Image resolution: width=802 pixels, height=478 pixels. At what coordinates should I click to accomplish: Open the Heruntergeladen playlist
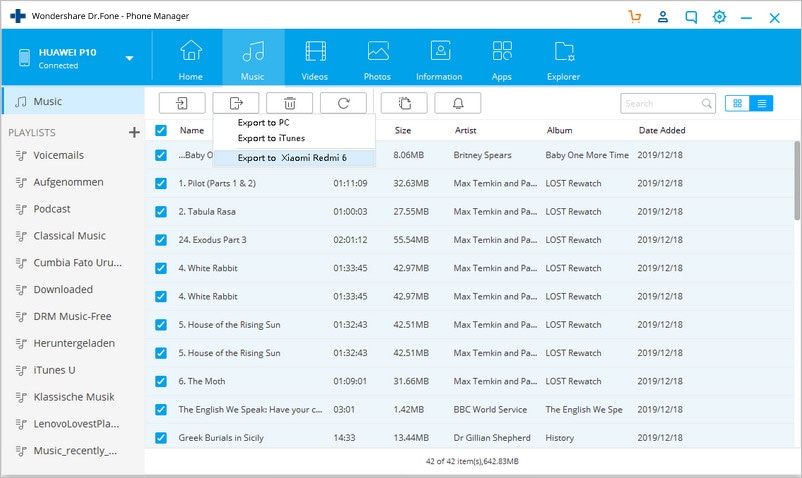click(x=74, y=344)
